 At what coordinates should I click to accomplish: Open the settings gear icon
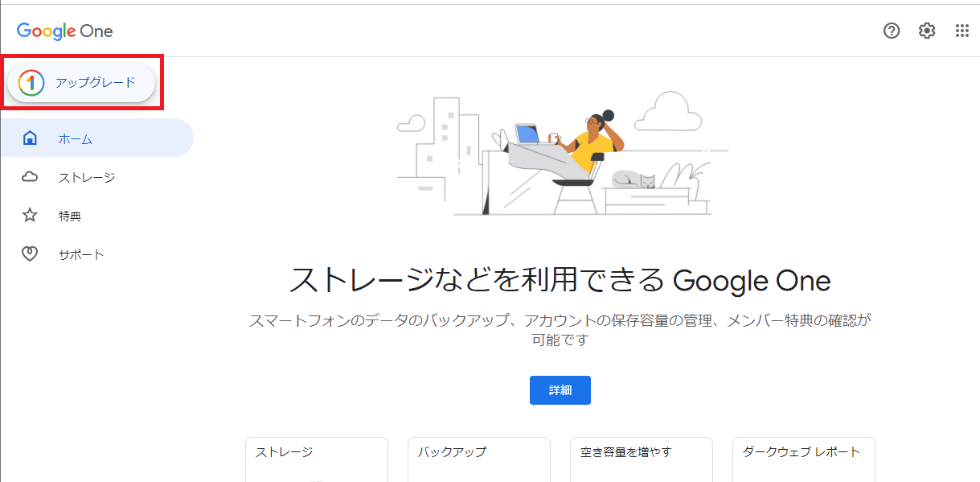pos(927,31)
